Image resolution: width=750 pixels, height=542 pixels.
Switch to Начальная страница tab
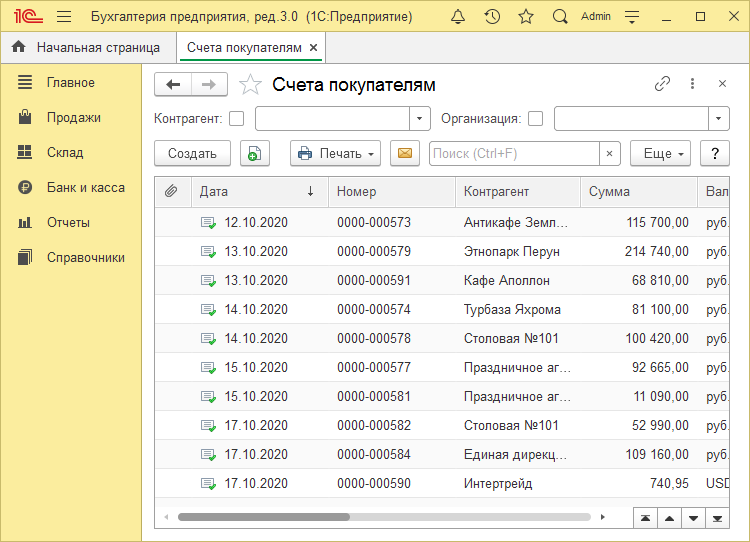coord(89,47)
